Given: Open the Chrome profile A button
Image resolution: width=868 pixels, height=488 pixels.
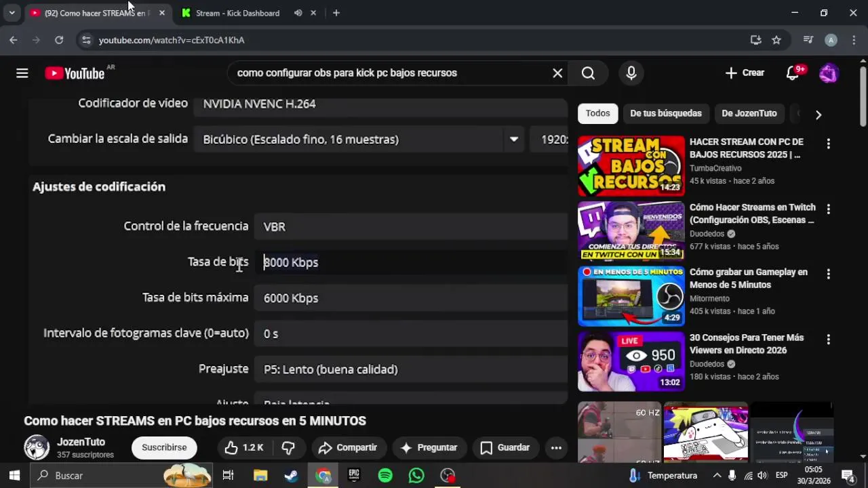Looking at the screenshot, I should click(831, 40).
